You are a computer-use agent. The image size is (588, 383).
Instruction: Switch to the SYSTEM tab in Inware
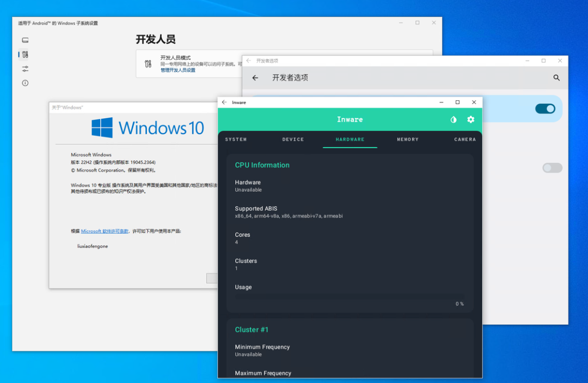click(x=236, y=139)
